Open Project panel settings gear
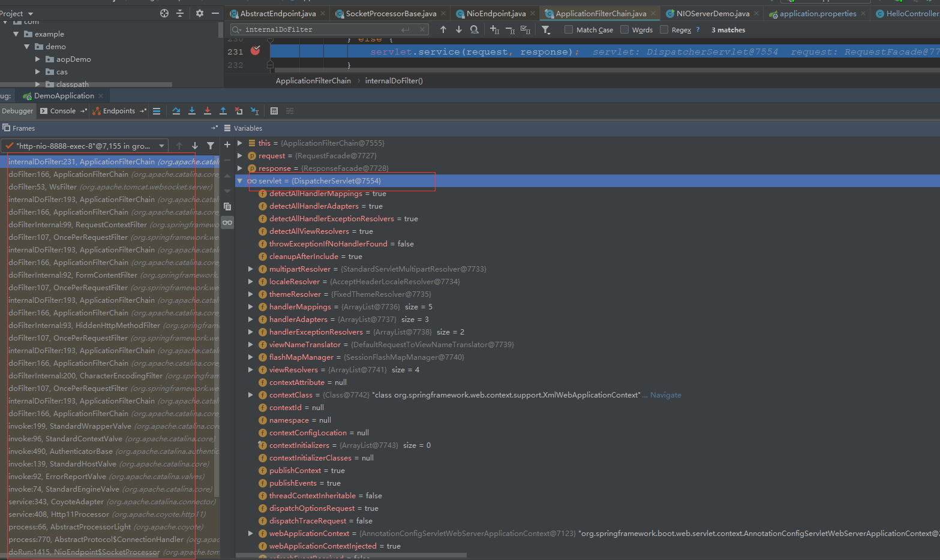This screenshot has height=560, width=940. 200,13
